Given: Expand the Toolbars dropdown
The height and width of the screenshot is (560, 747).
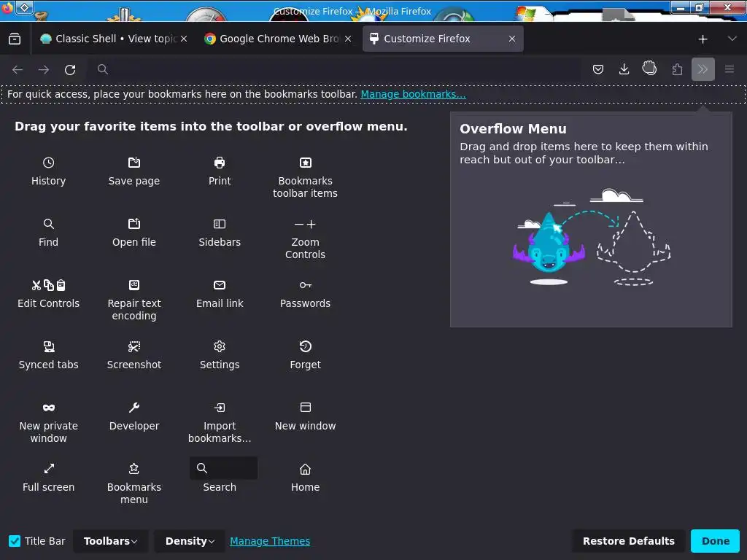Looking at the screenshot, I should 111,542.
